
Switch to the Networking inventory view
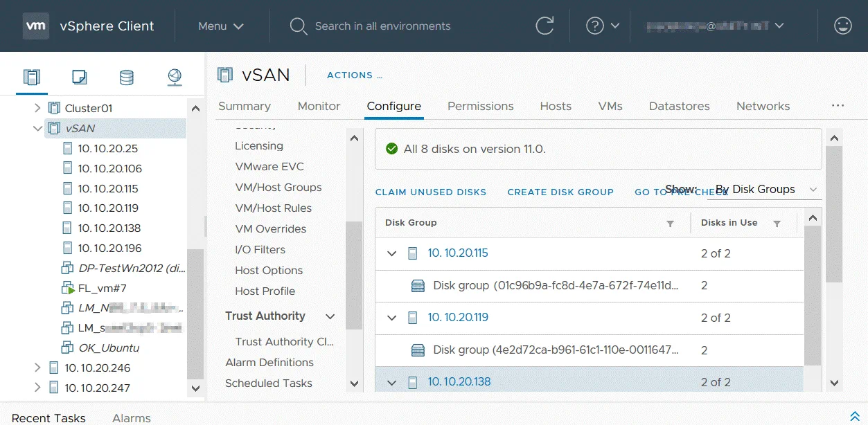(x=175, y=77)
